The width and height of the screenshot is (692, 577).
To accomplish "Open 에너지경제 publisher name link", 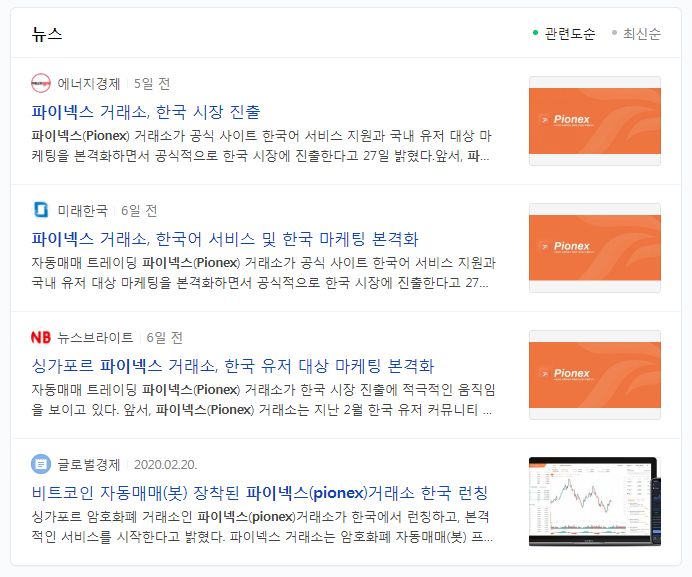I will pos(88,83).
